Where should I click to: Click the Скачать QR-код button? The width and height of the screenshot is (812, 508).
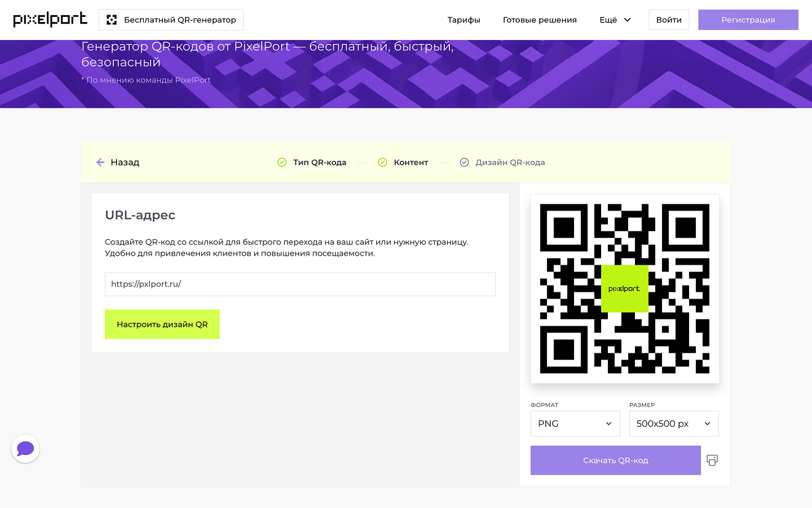(x=615, y=460)
